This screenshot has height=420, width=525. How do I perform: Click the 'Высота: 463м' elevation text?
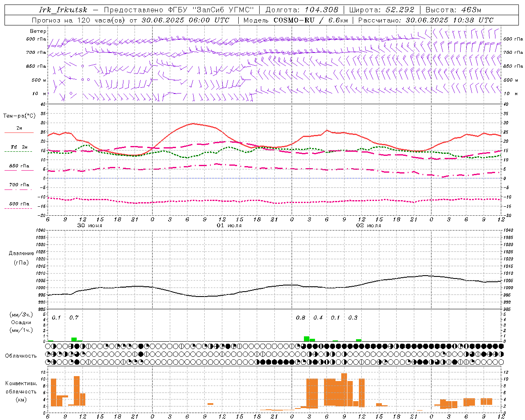coord(453,10)
